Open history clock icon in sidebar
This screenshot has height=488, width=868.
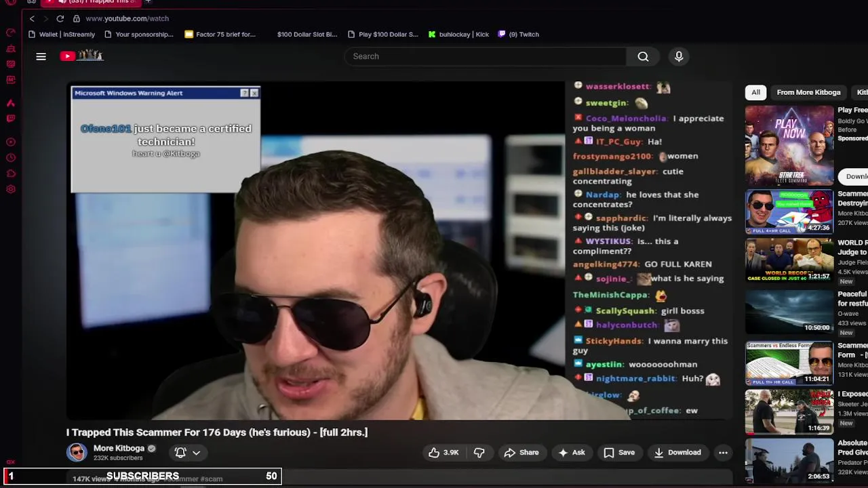[x=11, y=158]
